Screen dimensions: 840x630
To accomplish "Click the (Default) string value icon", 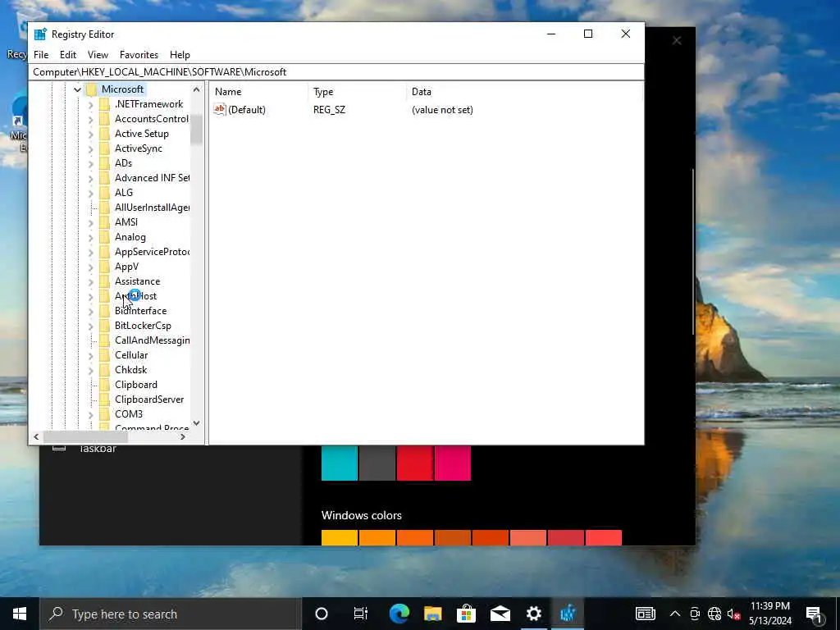I will (220, 109).
